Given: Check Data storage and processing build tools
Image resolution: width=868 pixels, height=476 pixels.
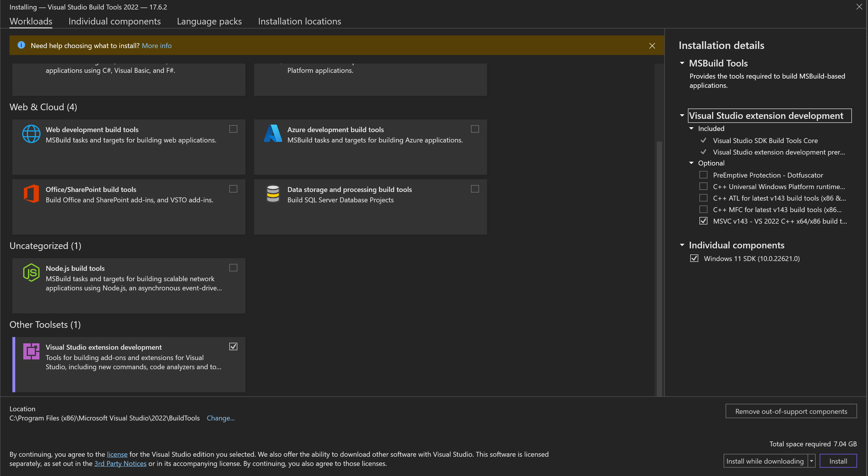Looking at the screenshot, I should (x=475, y=189).
